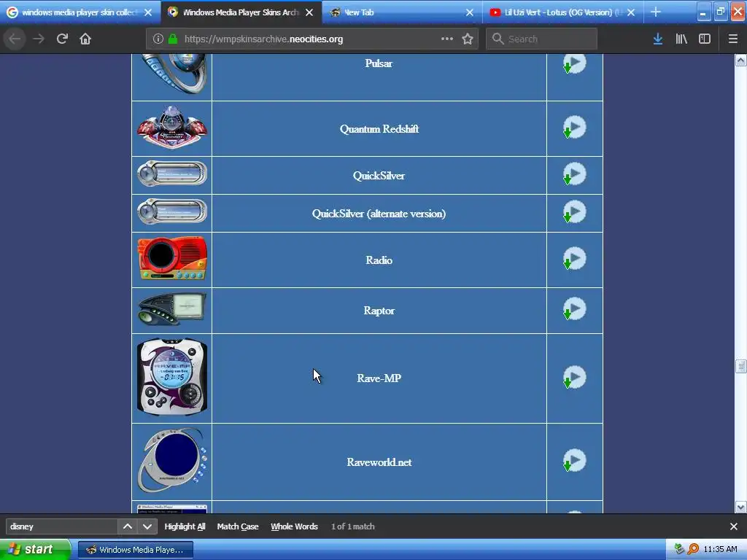Open the Firefox hamburger menu
Image resolution: width=747 pixels, height=560 pixels.
click(732, 39)
